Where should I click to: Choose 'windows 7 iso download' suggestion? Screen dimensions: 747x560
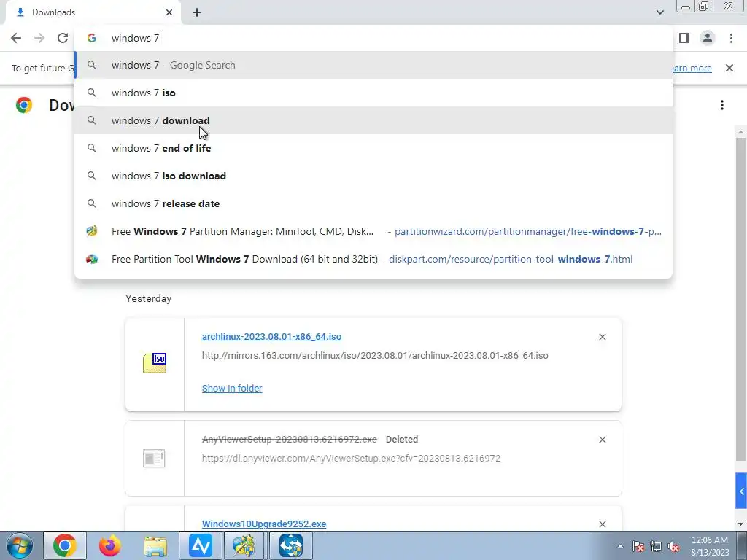pyautogui.click(x=373, y=176)
